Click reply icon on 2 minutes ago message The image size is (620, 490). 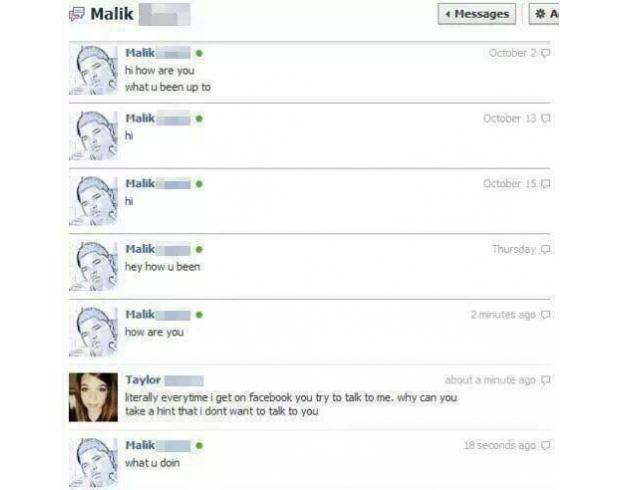(546, 315)
